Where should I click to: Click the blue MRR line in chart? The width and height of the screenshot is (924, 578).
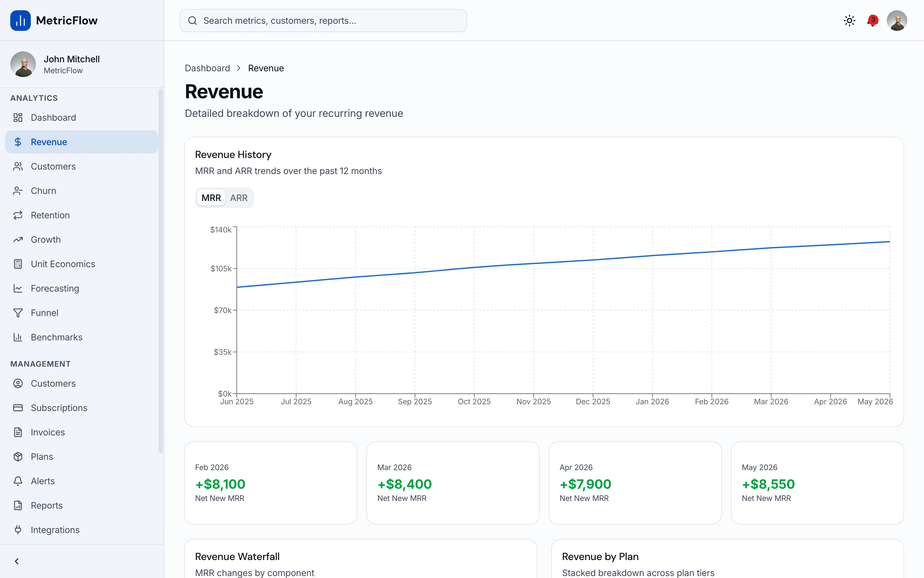(x=563, y=262)
